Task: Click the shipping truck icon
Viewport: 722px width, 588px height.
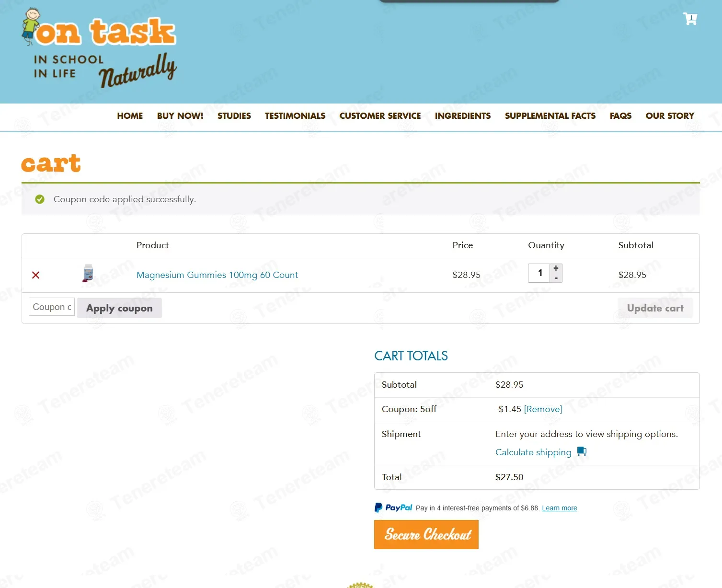Action: click(582, 451)
